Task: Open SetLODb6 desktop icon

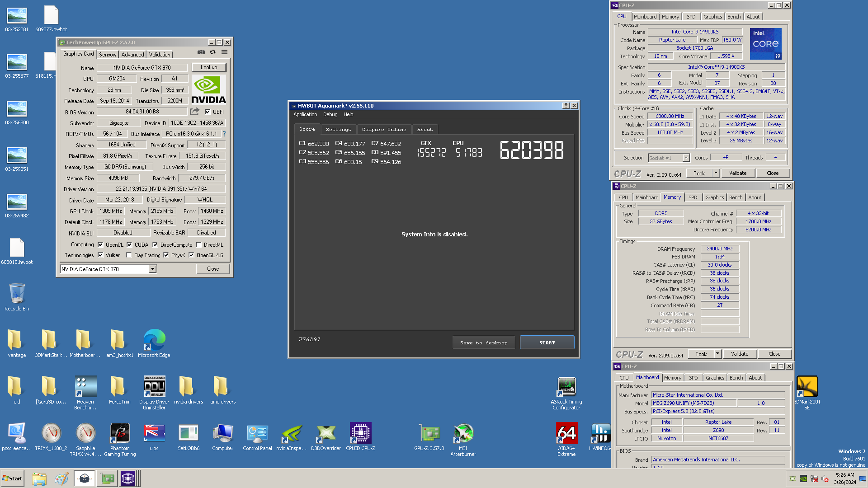Action: pos(189,436)
